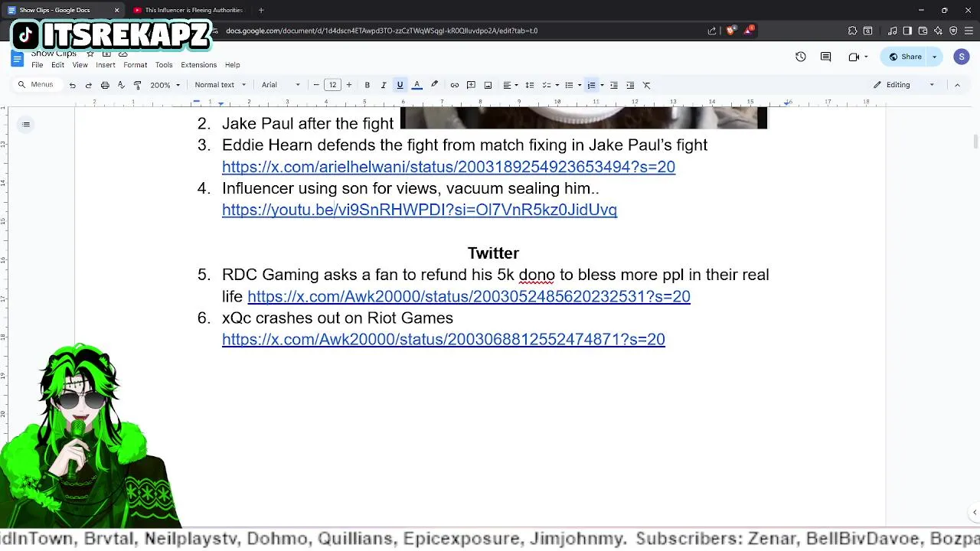Open the Insert menu
980x551 pixels.
(x=106, y=65)
